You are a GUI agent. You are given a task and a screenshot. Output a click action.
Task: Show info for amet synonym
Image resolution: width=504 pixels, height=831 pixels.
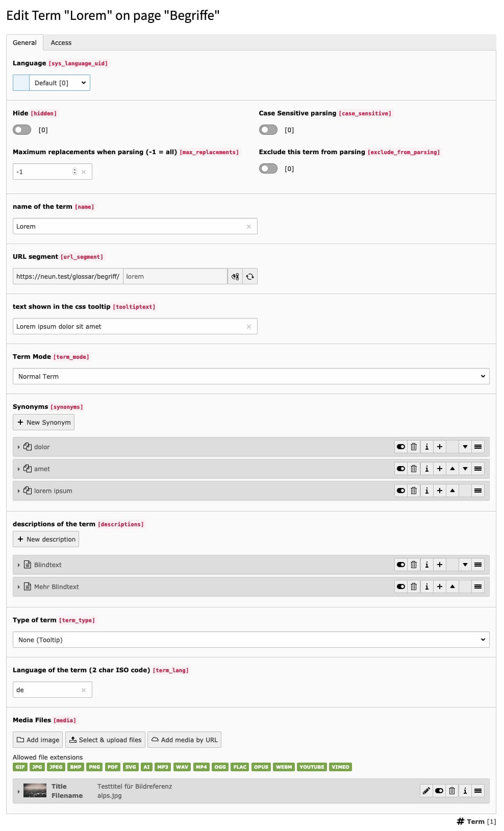coord(427,469)
